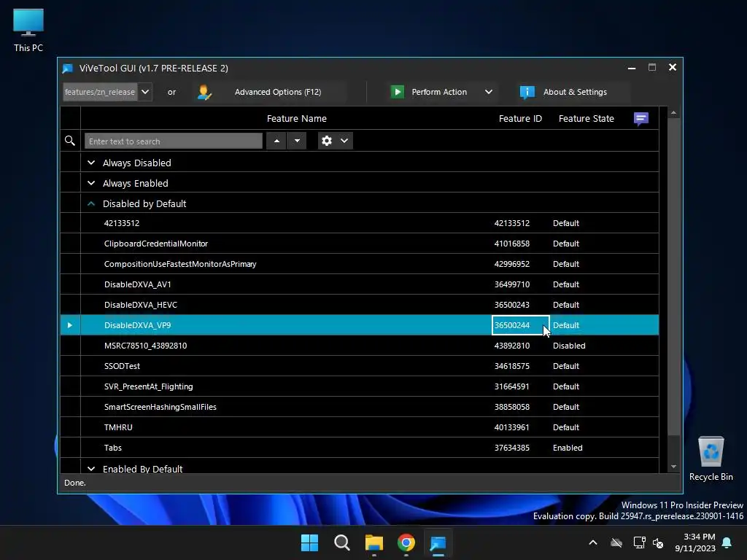
Task: Show hidden tray icons chevron
Action: pyautogui.click(x=593, y=542)
